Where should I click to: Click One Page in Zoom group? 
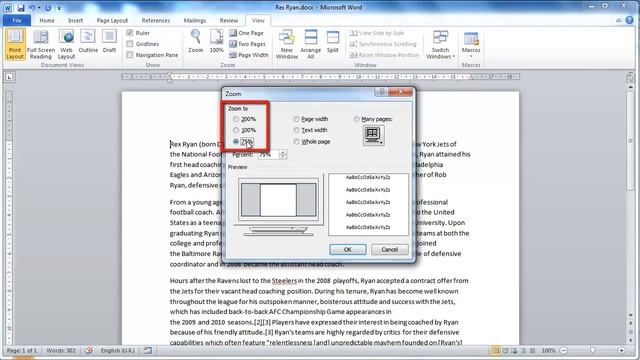click(x=247, y=33)
